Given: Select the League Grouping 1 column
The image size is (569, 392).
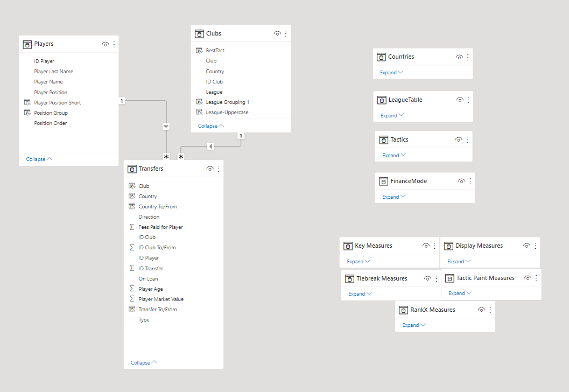Looking at the screenshot, I should 227,102.
